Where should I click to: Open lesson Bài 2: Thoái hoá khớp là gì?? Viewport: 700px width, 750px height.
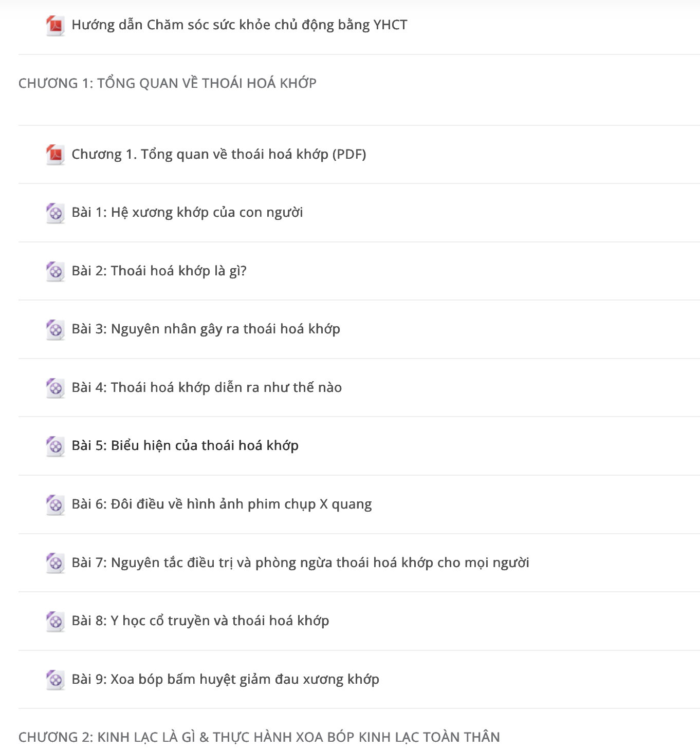click(x=159, y=271)
